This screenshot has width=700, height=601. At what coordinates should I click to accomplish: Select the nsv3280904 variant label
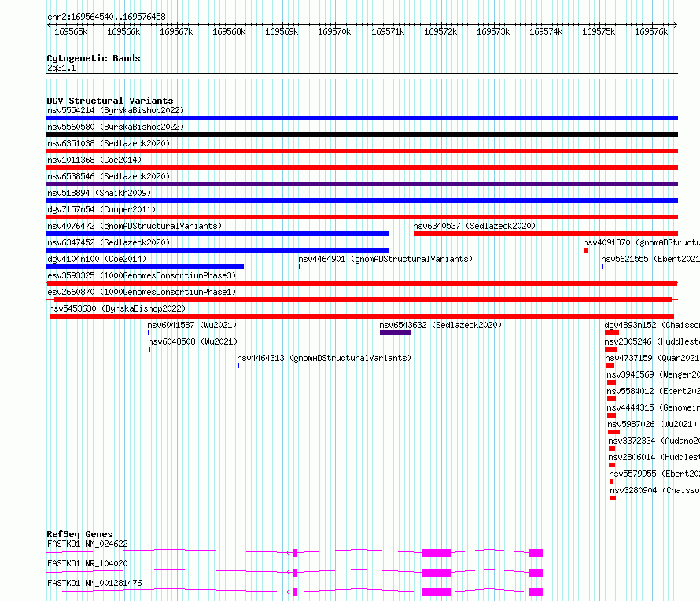pyautogui.click(x=654, y=490)
